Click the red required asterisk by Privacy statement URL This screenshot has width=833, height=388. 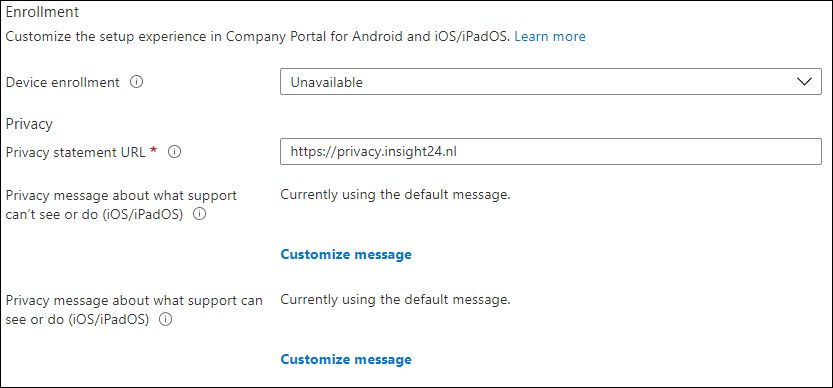click(154, 151)
